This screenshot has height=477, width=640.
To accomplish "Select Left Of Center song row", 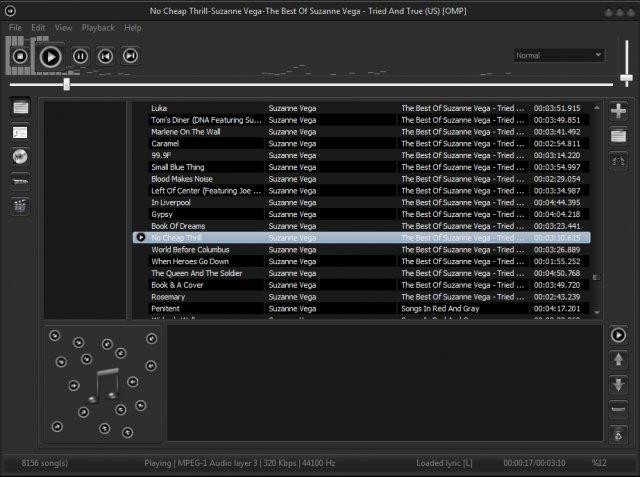I will 361,191.
